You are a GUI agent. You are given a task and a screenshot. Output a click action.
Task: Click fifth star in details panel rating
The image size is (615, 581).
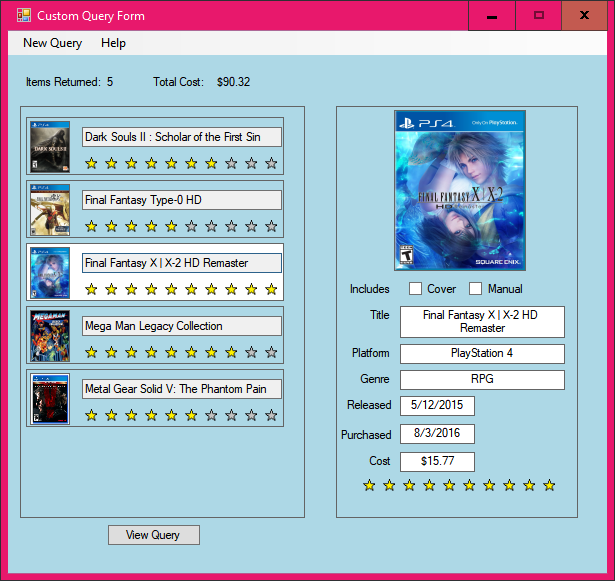[449, 486]
